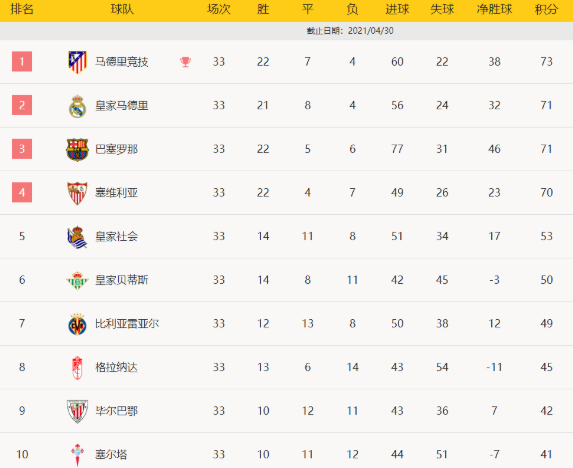The height and width of the screenshot is (468, 573).
Task: Open the 皇家马德里 team link
Action: click(122, 106)
